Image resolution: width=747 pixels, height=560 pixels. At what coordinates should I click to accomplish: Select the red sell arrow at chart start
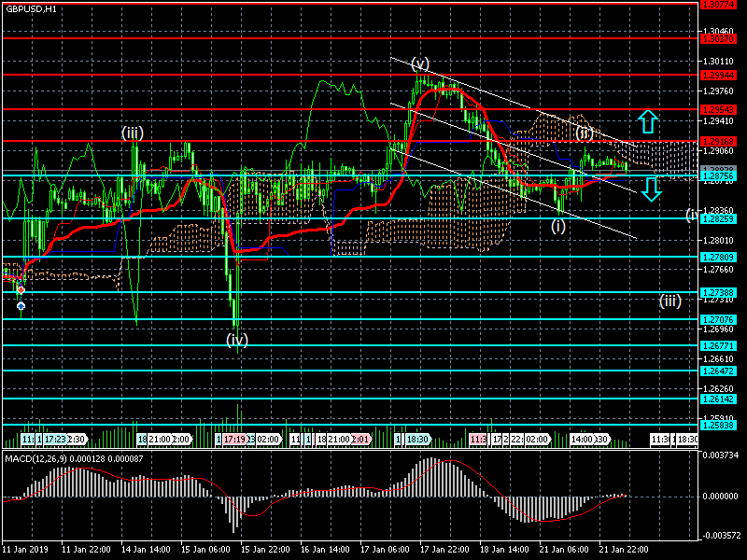click(x=21, y=290)
